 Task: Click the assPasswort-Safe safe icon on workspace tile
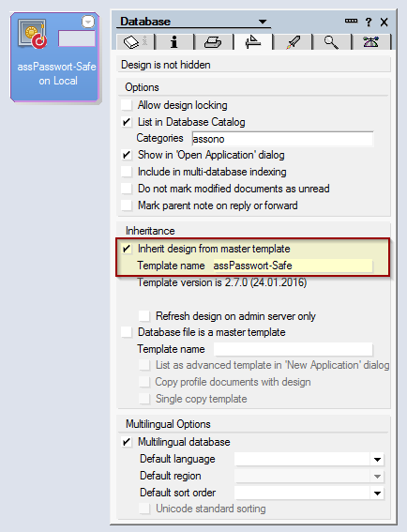[x=32, y=35]
